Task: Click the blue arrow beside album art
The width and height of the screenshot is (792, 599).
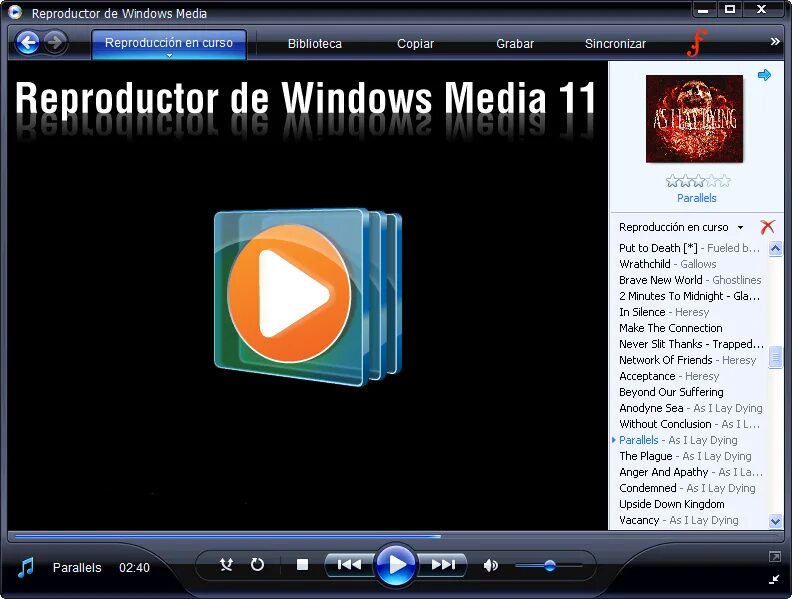Action: [x=764, y=75]
